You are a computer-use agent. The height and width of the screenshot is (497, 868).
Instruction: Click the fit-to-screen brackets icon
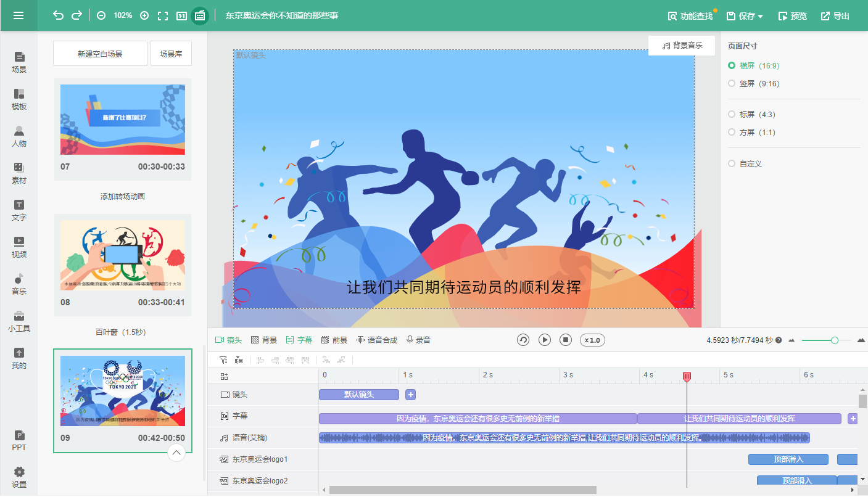[163, 15]
